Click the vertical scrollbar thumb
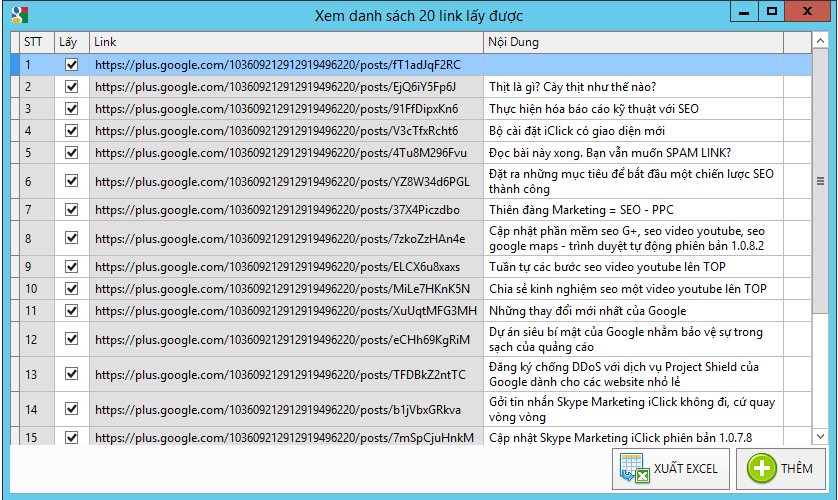Viewport: 838px width, 500px height. click(820, 181)
